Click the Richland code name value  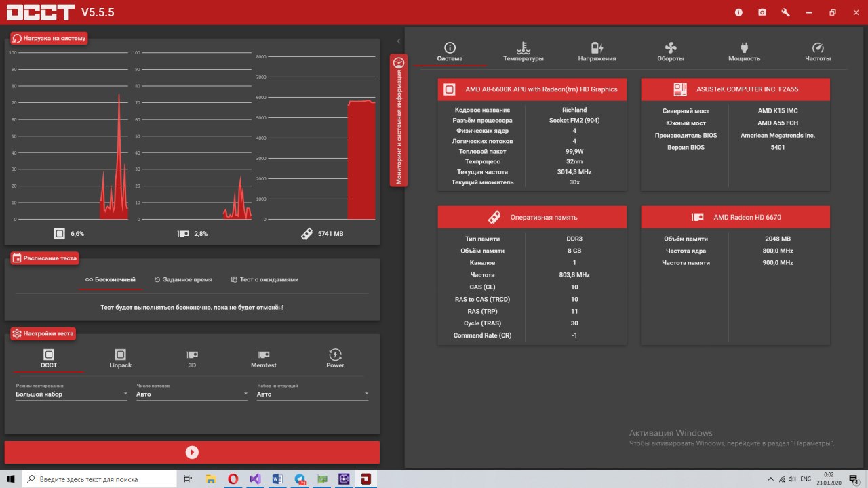[x=574, y=110]
